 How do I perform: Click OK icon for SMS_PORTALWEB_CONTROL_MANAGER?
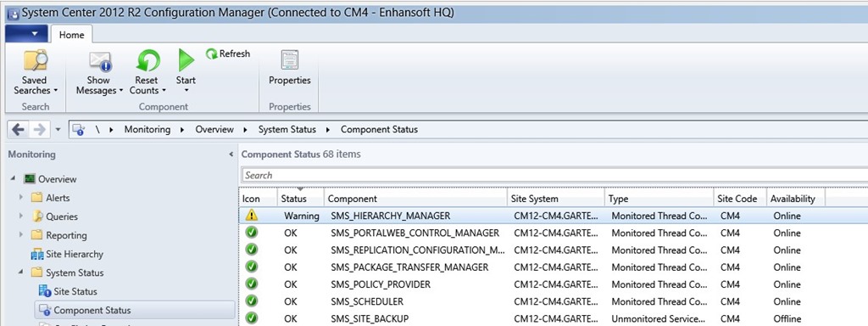pyautogui.click(x=252, y=233)
